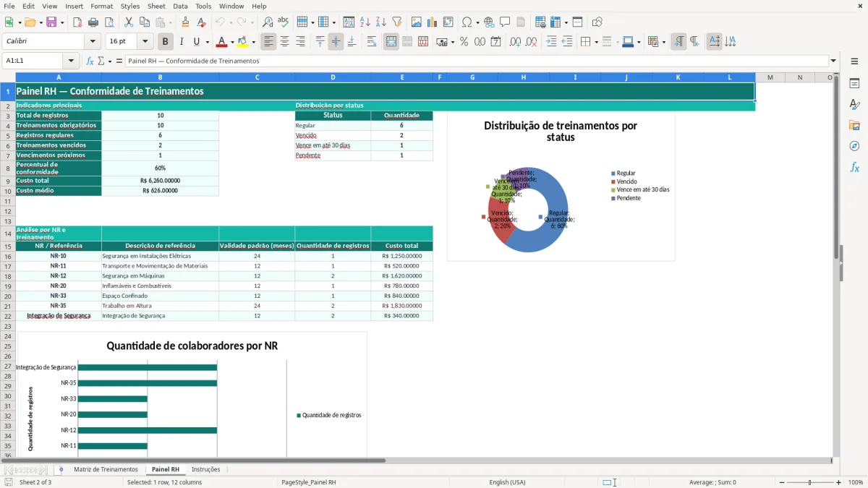Click PageStyle_Painel RH in status bar
The image size is (868, 488).
coord(309,482)
